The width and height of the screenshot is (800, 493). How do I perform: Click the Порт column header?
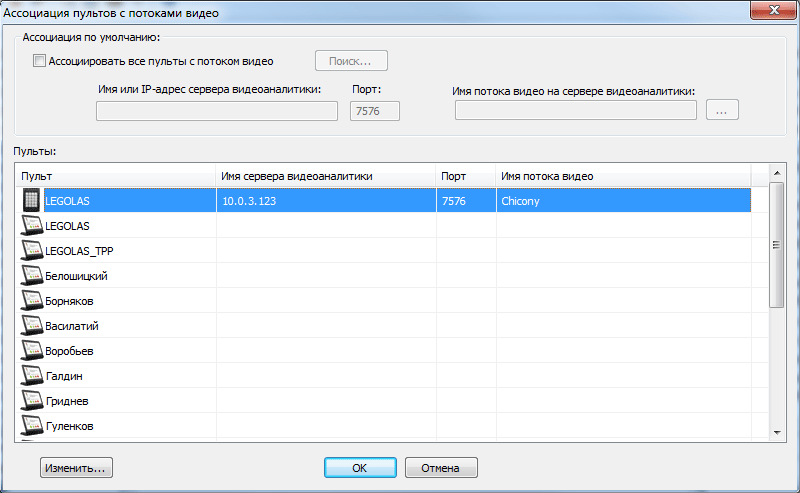pos(465,176)
